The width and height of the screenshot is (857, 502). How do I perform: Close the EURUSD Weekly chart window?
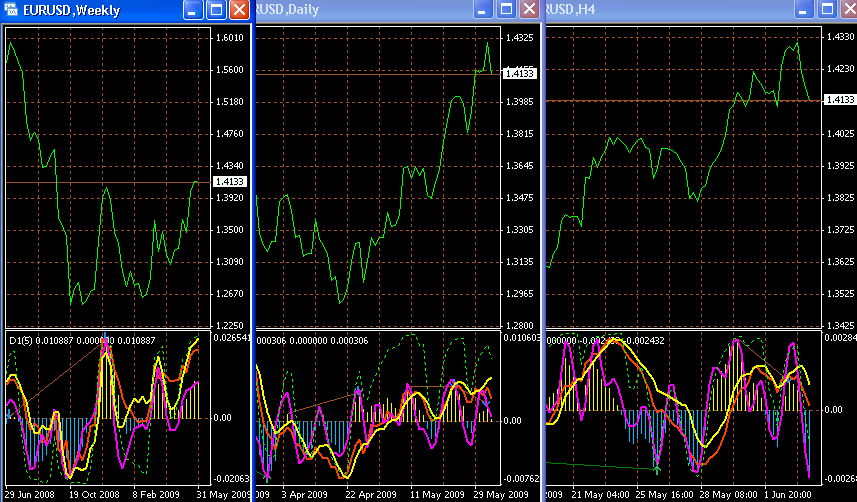coord(239,9)
